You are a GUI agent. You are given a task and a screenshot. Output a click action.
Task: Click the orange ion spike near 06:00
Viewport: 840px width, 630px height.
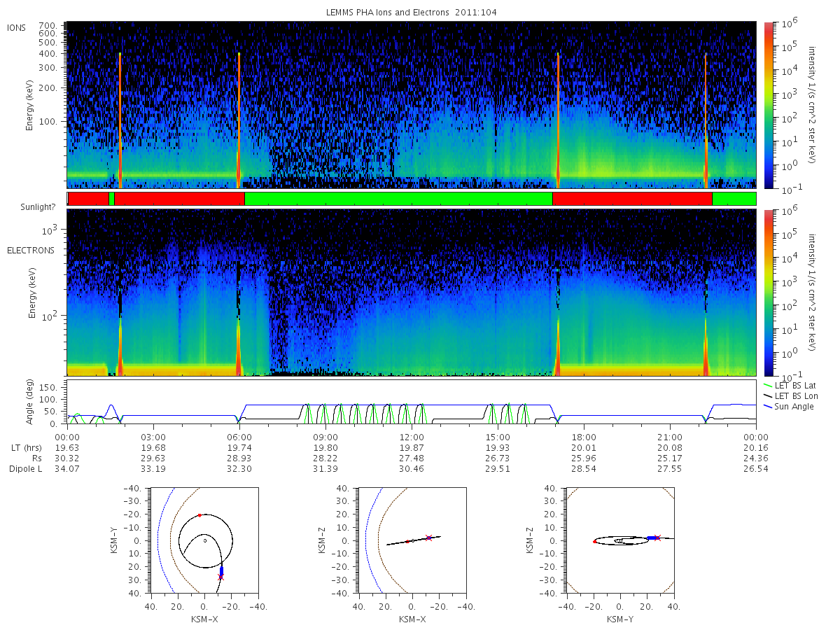[239, 119]
